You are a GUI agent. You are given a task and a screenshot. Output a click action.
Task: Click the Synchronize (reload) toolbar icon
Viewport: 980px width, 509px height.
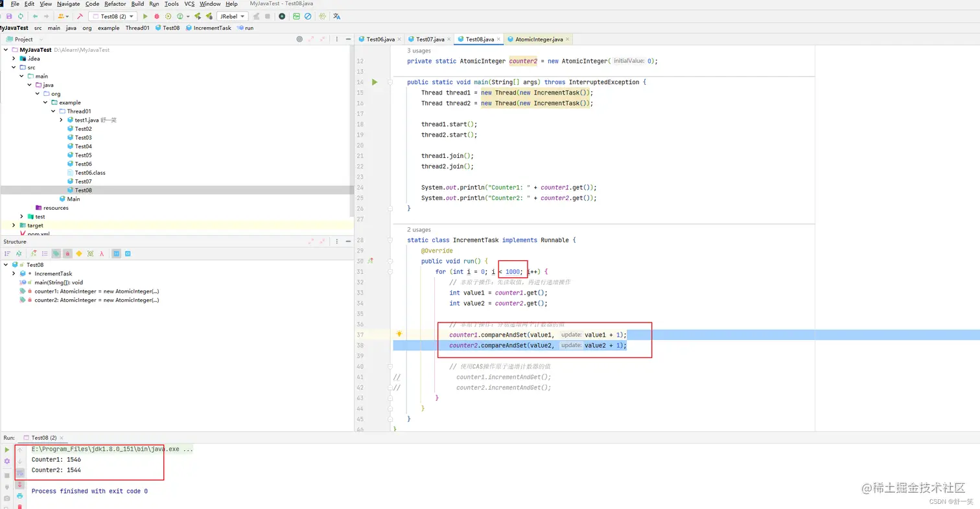(21, 16)
